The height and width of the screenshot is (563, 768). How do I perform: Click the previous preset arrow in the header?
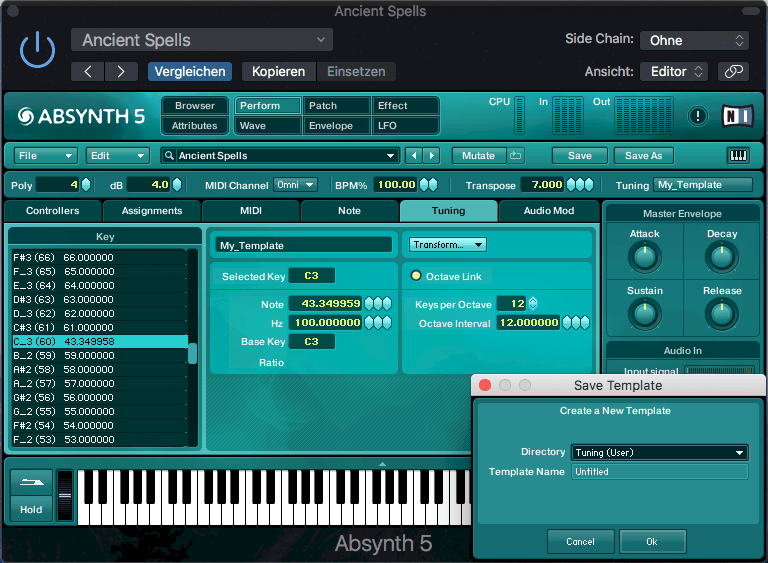tap(88, 72)
